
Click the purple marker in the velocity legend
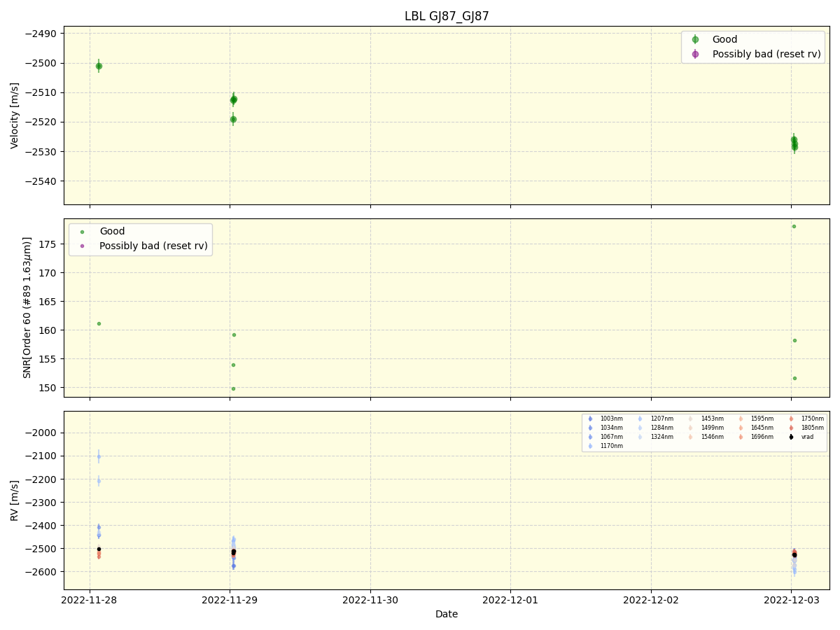[x=695, y=54]
